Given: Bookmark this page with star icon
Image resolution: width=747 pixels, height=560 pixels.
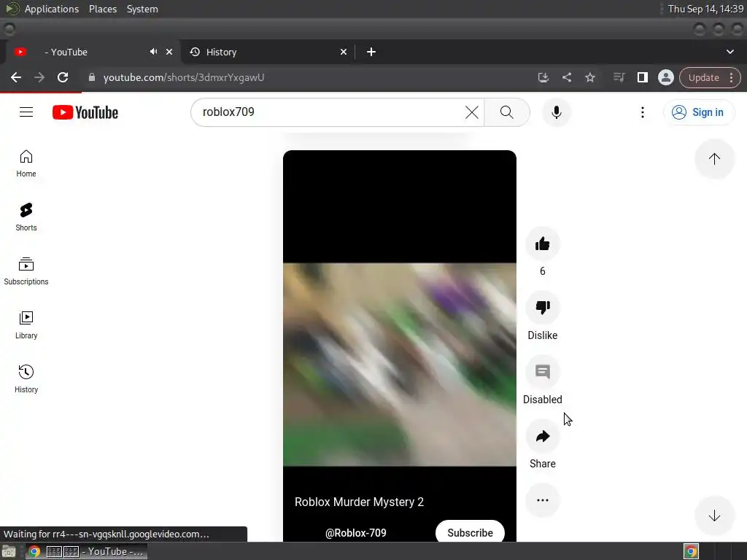Looking at the screenshot, I should click(x=589, y=77).
